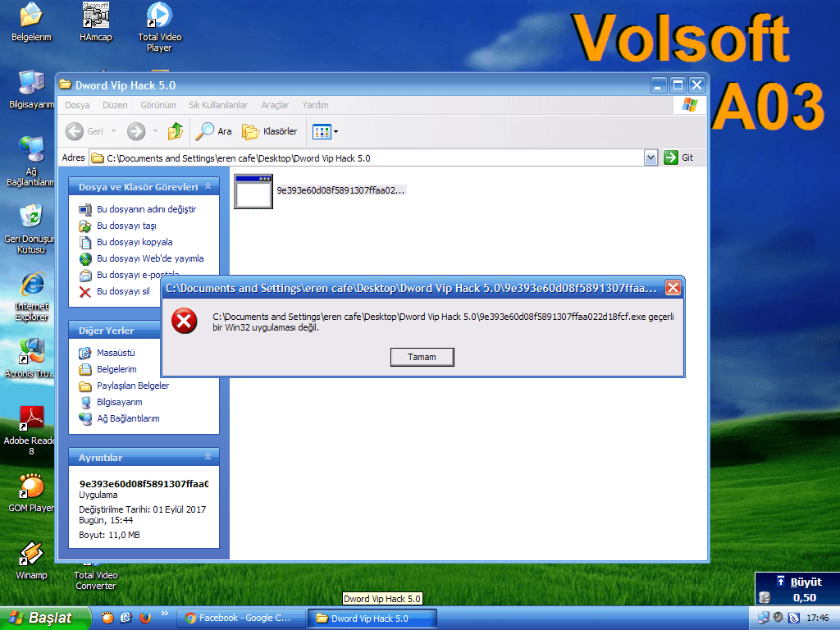This screenshot has height=630, width=840.
Task: Open Geri Dönüşüm Kutusu desktop icon
Action: click(x=30, y=228)
